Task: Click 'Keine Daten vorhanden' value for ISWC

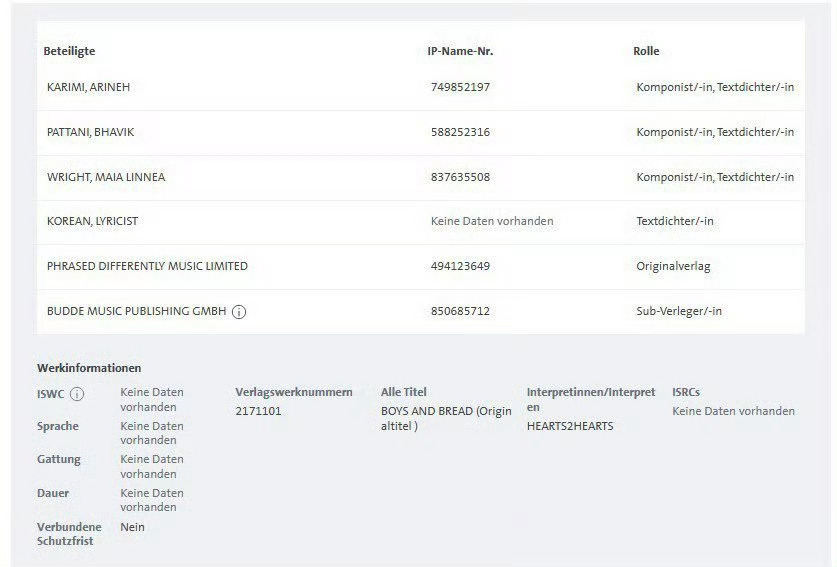Action: coord(152,399)
